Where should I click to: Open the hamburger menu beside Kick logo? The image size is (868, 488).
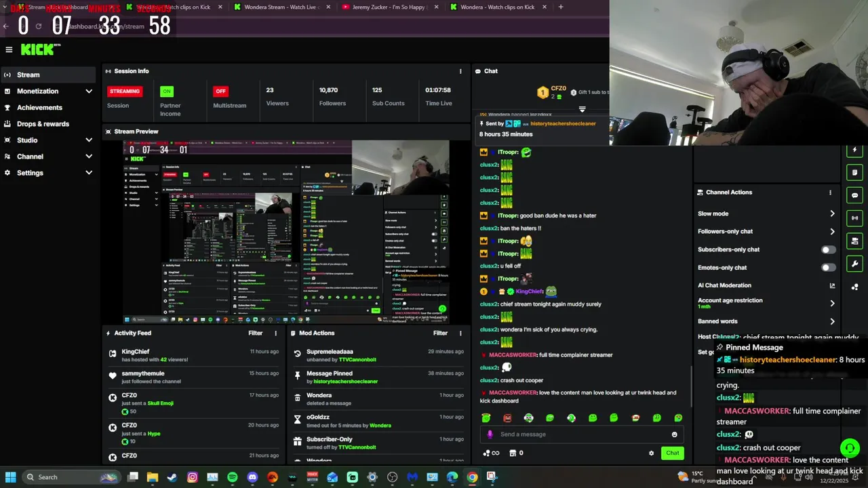coord(9,49)
